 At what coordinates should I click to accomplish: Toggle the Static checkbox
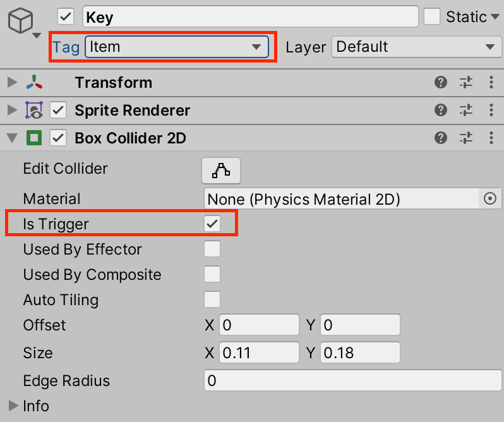(432, 16)
